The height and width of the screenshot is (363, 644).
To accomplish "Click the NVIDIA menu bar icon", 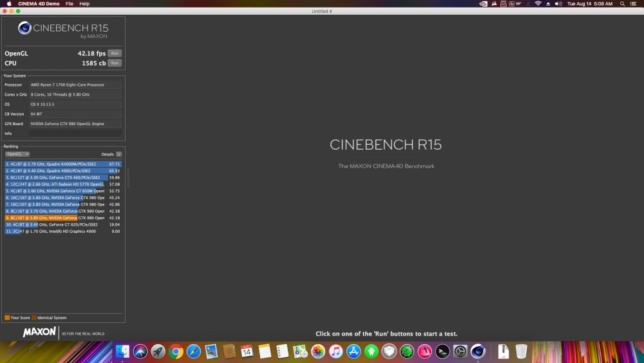I will [484, 4].
